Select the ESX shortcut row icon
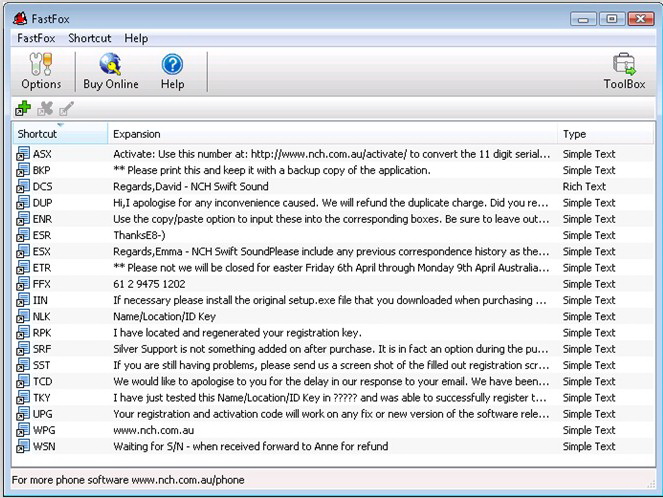 pyautogui.click(x=23, y=252)
